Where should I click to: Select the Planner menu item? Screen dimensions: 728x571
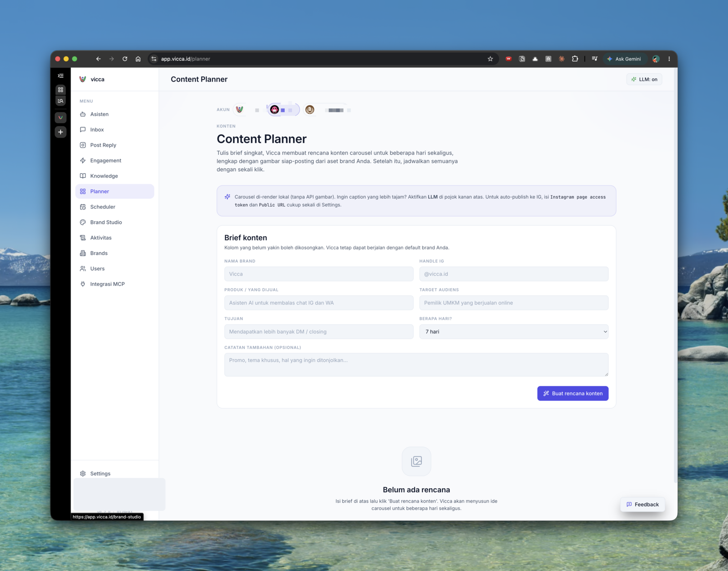pyautogui.click(x=115, y=191)
